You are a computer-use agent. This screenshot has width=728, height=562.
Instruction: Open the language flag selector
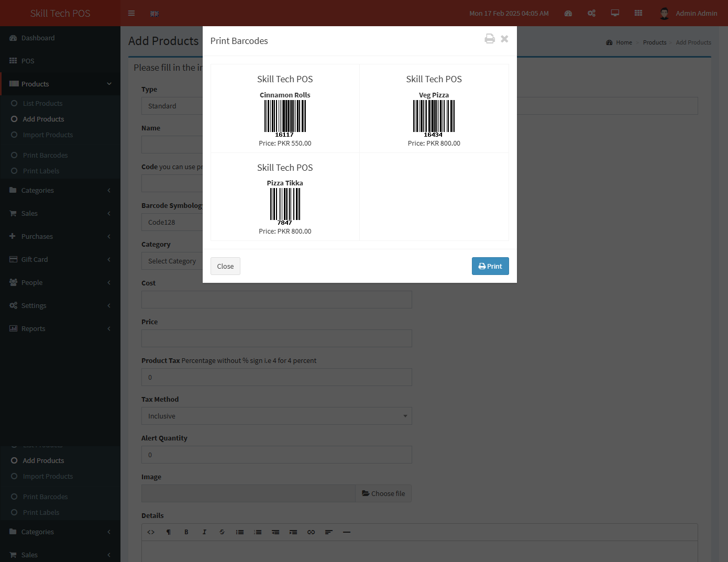point(155,14)
